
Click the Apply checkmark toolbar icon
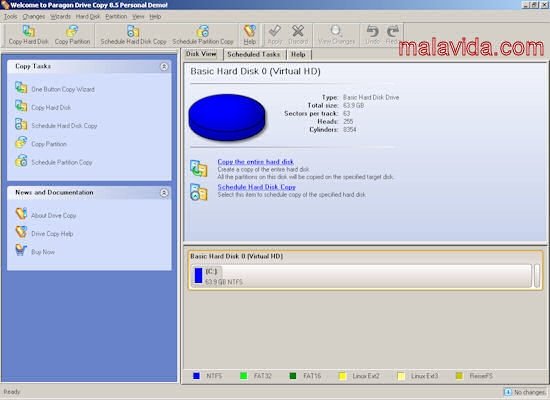[274, 31]
